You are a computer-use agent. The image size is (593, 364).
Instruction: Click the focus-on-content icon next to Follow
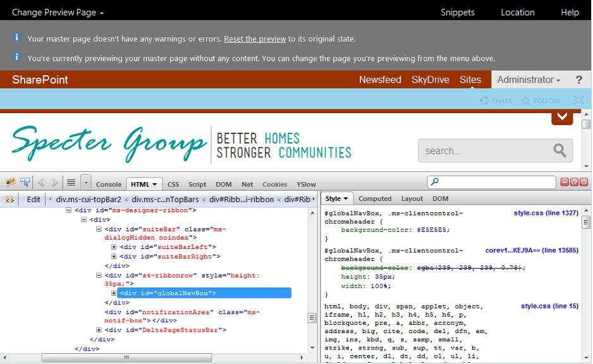coord(578,100)
